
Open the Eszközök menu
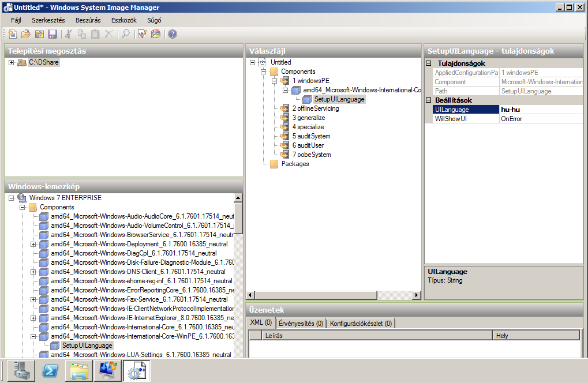[x=123, y=20]
